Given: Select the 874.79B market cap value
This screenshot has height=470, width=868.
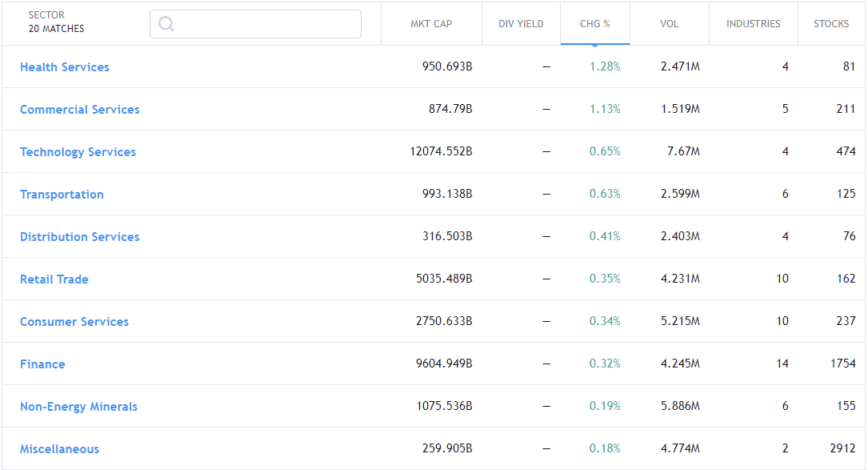Looking at the screenshot, I should click(x=450, y=109).
